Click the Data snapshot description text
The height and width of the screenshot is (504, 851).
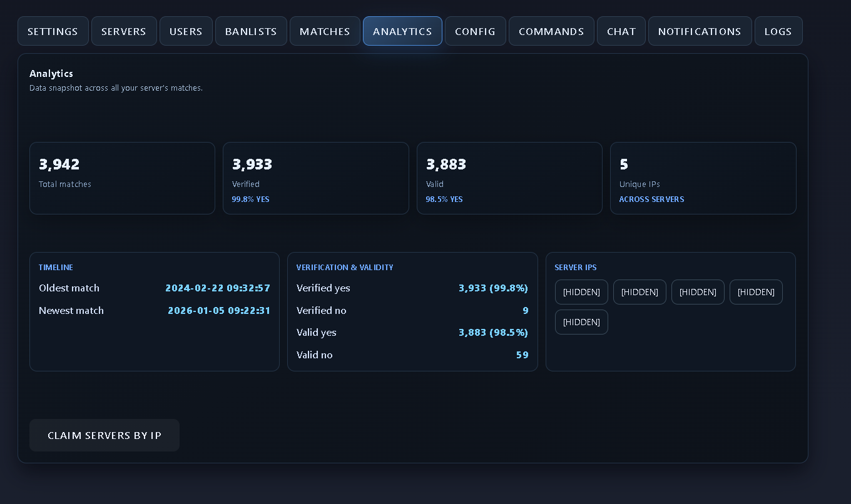pyautogui.click(x=116, y=88)
